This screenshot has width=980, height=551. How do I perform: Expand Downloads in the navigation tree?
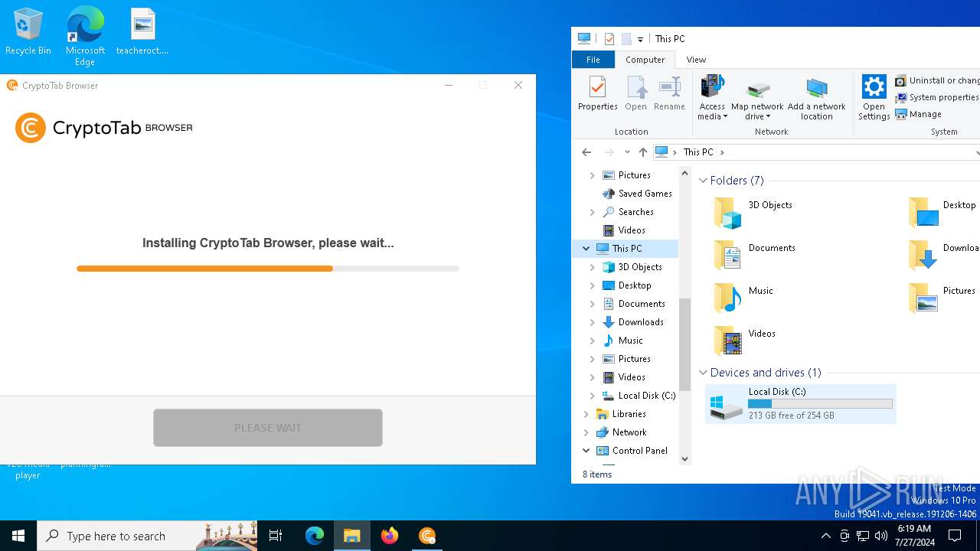(593, 322)
